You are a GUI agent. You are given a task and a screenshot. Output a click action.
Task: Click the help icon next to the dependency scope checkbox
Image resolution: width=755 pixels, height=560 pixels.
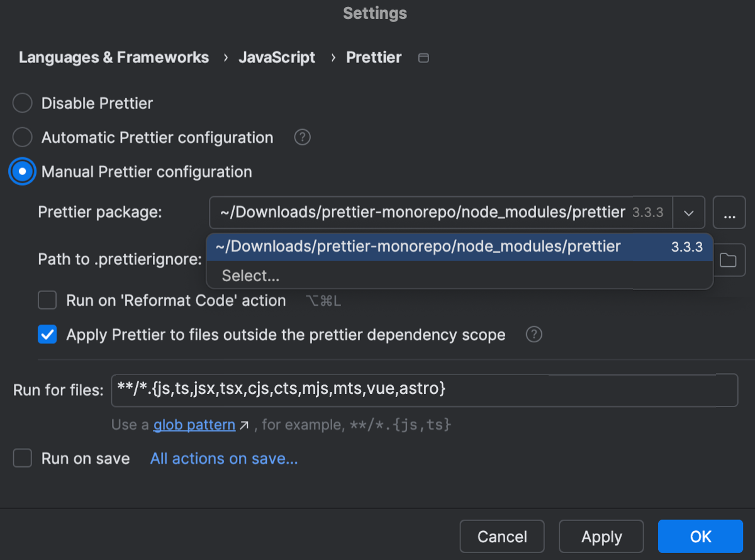tap(534, 334)
